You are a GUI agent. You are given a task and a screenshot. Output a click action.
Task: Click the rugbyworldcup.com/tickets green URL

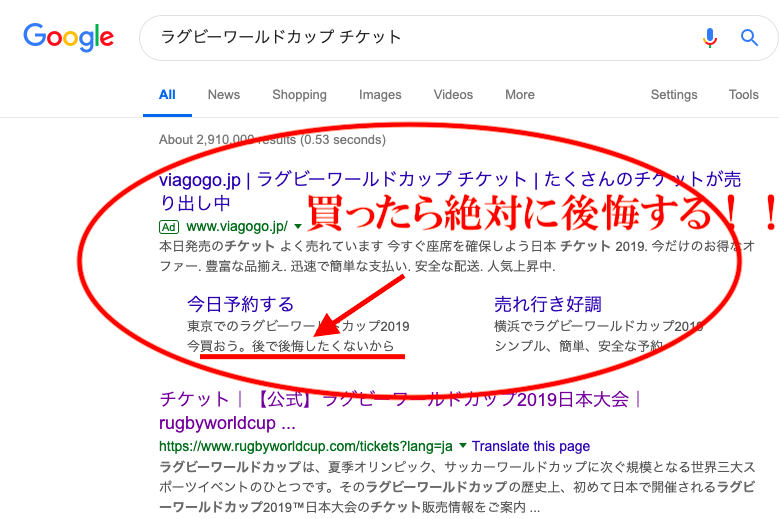coord(306,446)
